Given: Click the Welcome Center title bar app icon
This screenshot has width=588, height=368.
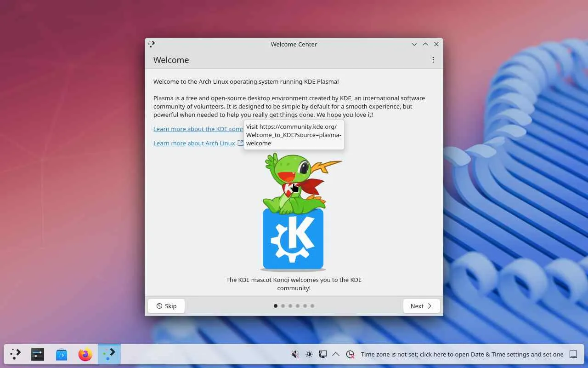Looking at the screenshot, I should pos(152,44).
